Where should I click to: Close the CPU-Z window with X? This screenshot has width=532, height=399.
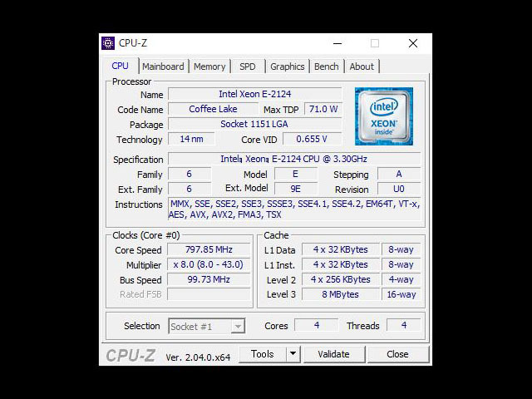[x=413, y=43]
